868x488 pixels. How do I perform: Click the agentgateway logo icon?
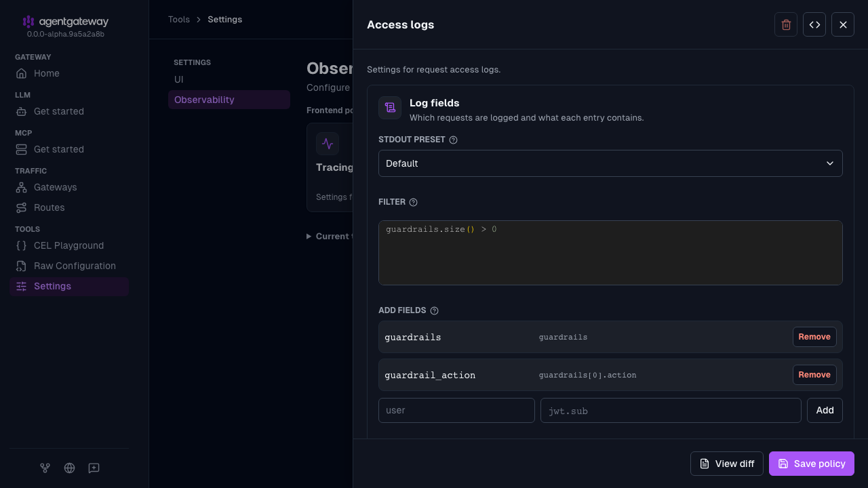click(x=28, y=22)
